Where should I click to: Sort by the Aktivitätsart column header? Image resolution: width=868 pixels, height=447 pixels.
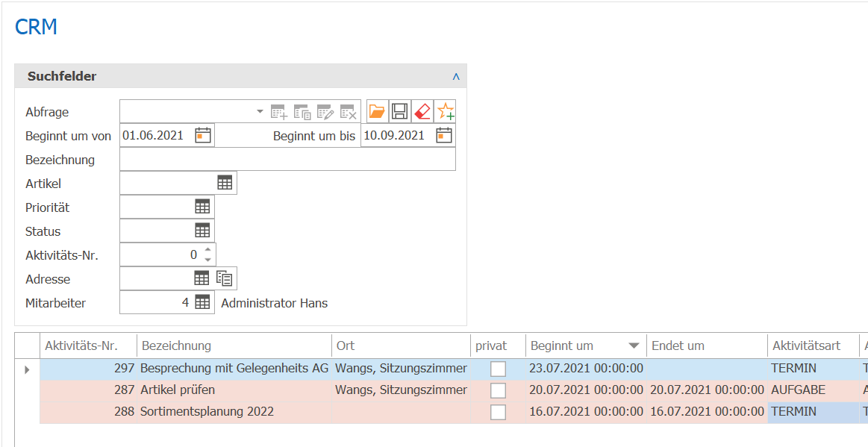pos(814,346)
